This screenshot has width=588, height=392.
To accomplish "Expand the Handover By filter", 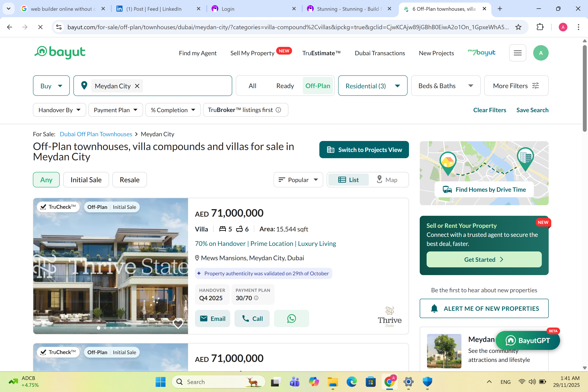I will [x=59, y=110].
